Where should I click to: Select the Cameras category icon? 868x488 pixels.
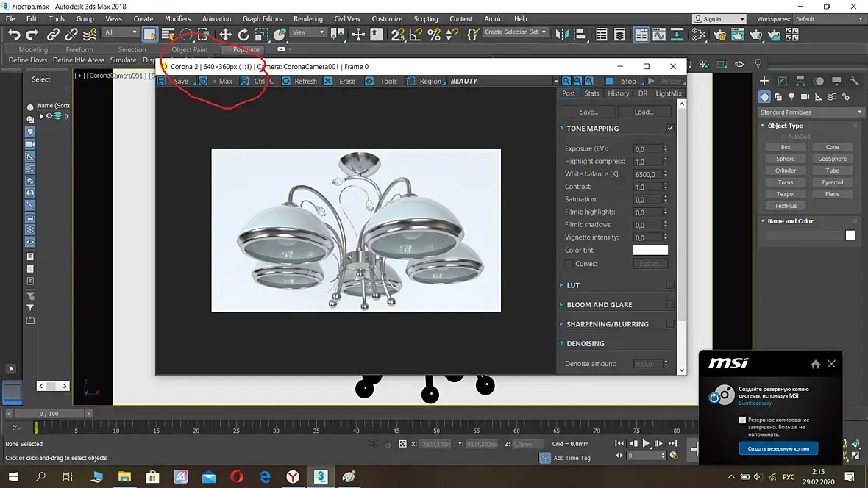tap(805, 97)
